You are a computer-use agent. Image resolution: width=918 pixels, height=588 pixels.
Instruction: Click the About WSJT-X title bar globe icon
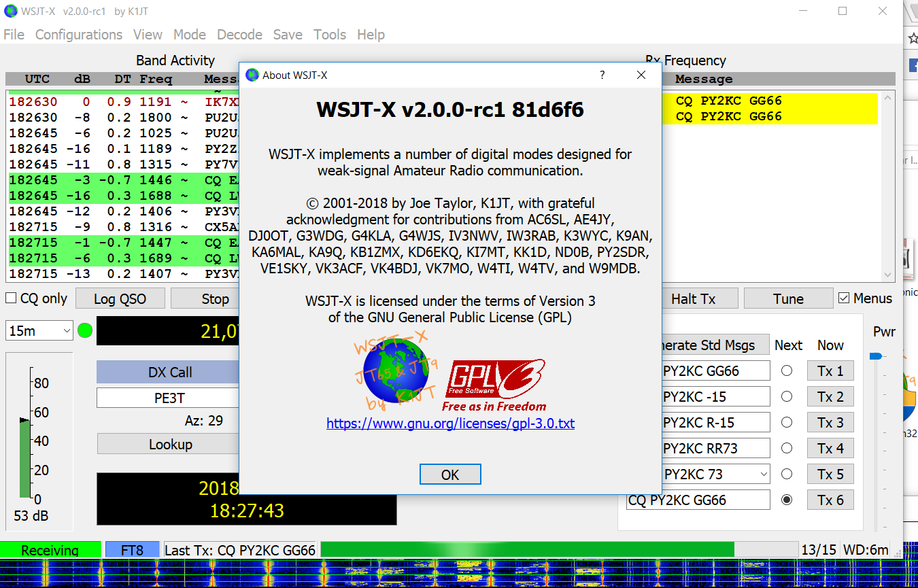[x=252, y=75]
